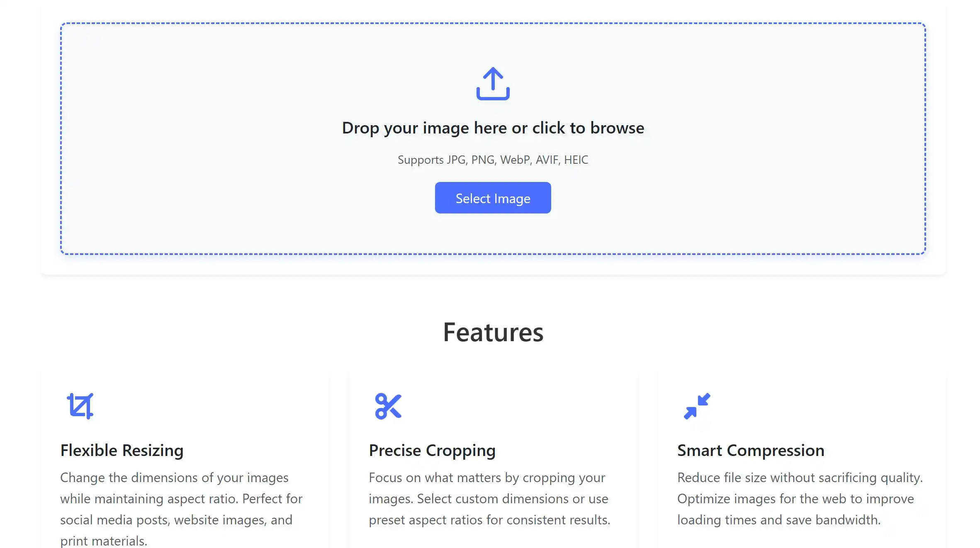Select the Flexible Resizing title
This screenshot has height=548, width=980.
point(122,451)
